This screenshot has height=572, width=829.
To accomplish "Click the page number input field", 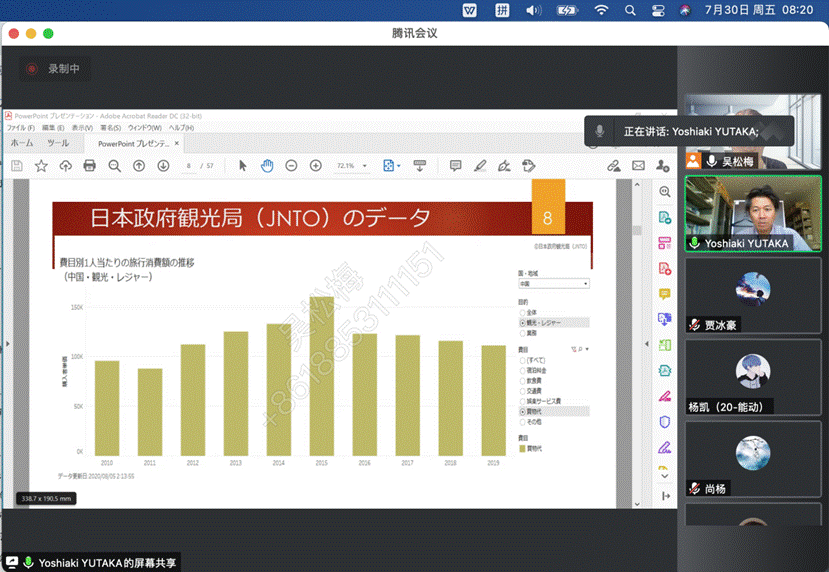I will [189, 166].
